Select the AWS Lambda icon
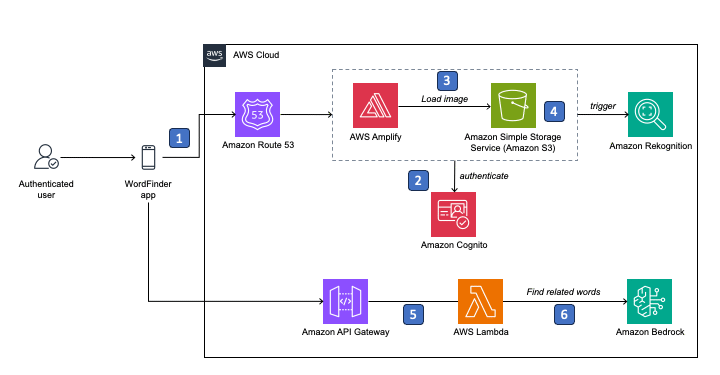The height and width of the screenshot is (375, 720). [480, 302]
